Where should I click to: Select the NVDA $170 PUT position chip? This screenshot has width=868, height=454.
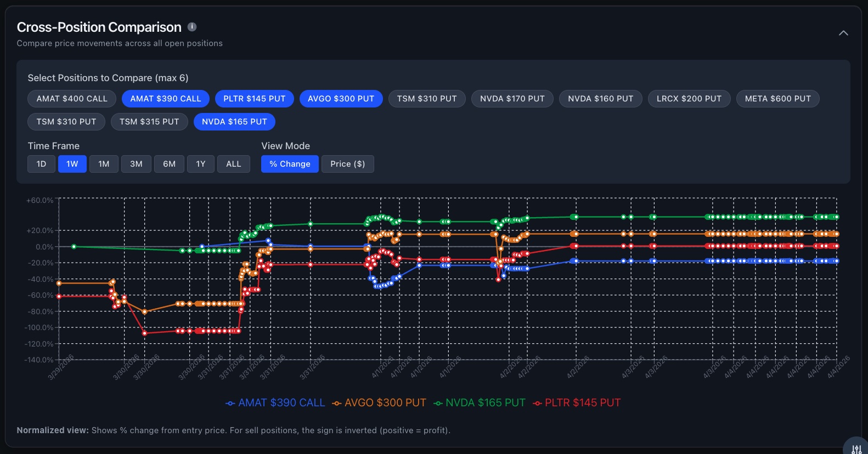point(512,99)
